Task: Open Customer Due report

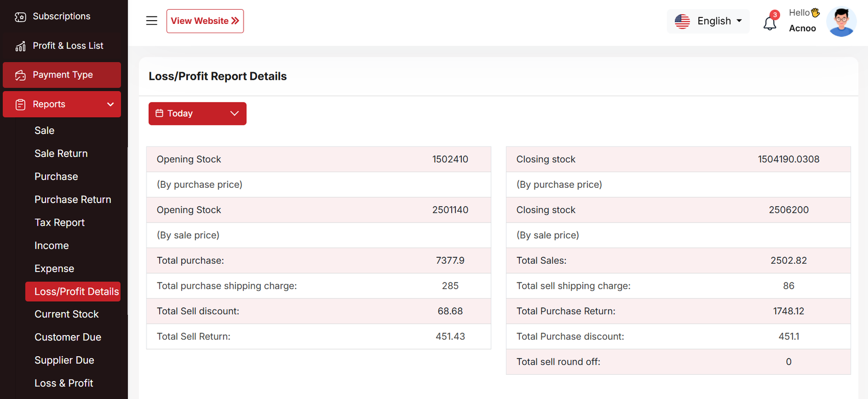Action: click(68, 337)
